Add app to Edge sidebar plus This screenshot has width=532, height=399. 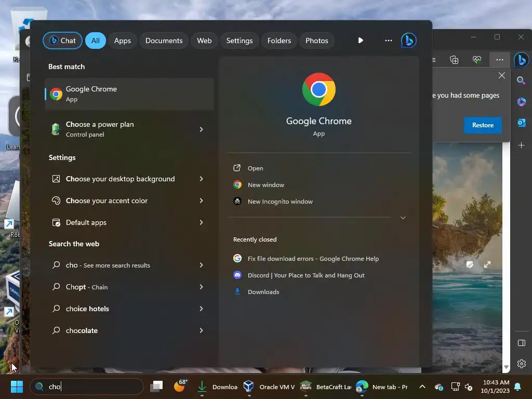[x=522, y=145]
